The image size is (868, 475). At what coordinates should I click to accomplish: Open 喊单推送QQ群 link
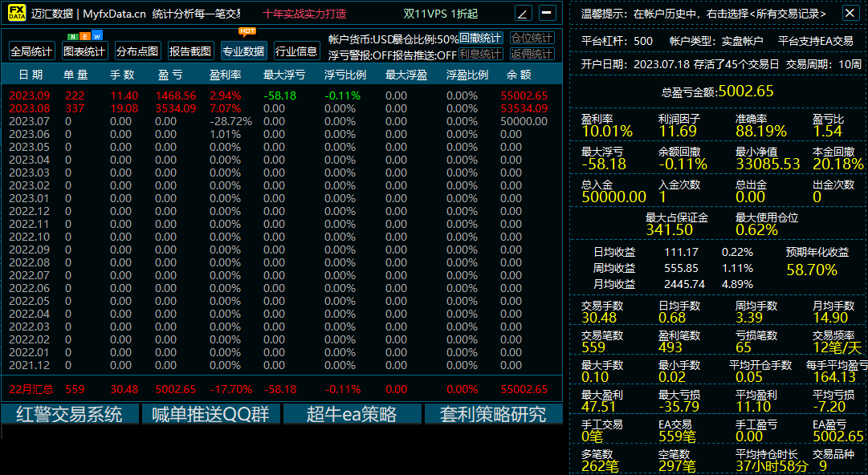click(211, 414)
